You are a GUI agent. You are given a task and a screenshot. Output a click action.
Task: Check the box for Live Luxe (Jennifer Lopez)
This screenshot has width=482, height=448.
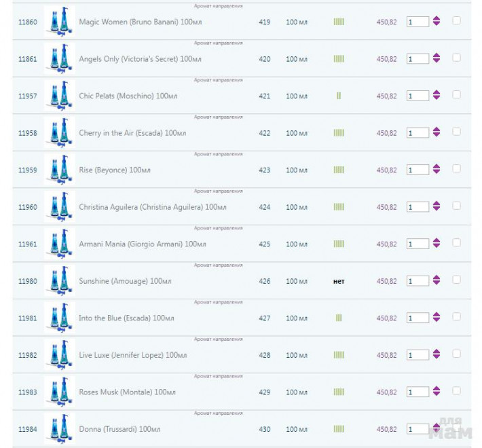456,354
